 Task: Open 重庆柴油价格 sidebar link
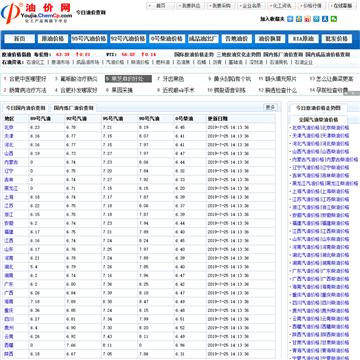(x=335, y=295)
